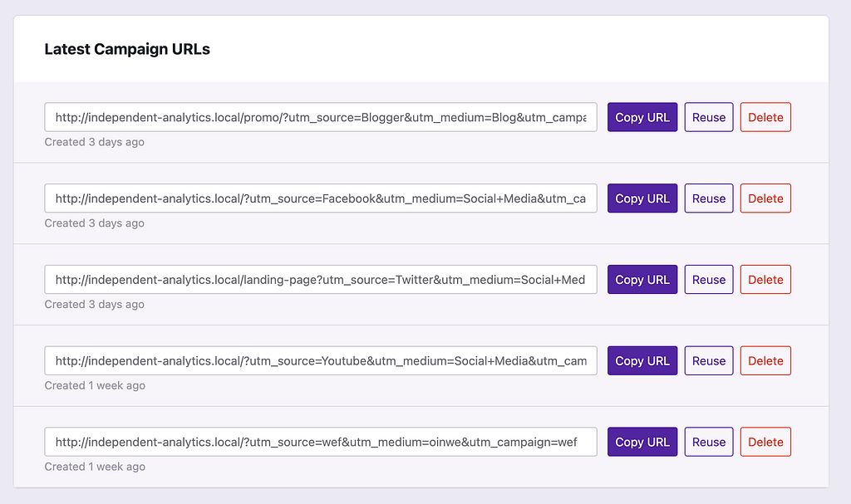The image size is (851, 504).
Task: Delete the Twitter landing-page URL
Action: 765,280
